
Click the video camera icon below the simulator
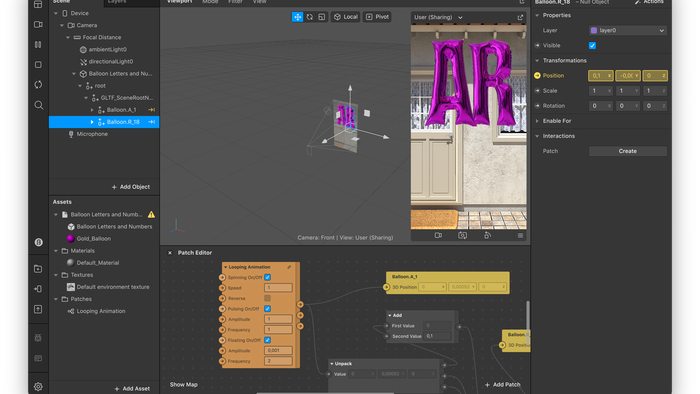click(x=438, y=235)
